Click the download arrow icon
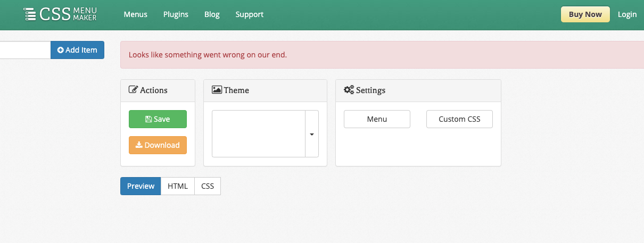 pos(139,145)
